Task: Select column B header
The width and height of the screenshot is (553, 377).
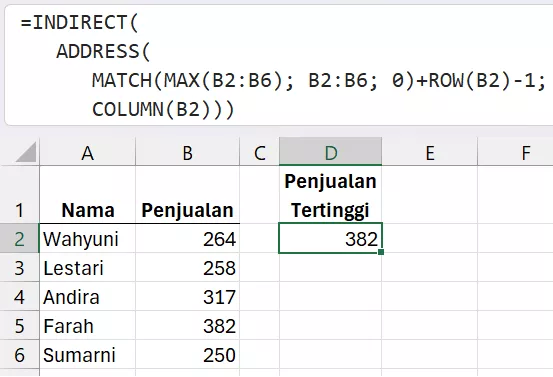Action: (187, 152)
